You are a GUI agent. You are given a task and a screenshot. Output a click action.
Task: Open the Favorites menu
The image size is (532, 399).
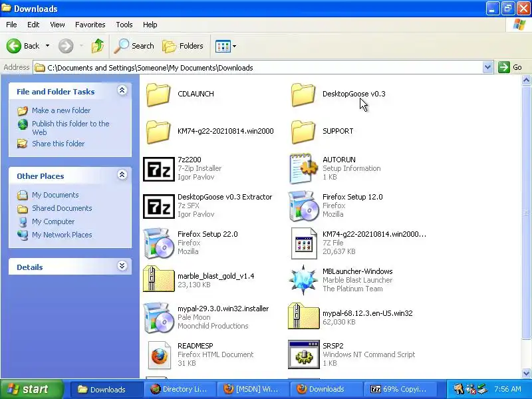click(x=90, y=25)
